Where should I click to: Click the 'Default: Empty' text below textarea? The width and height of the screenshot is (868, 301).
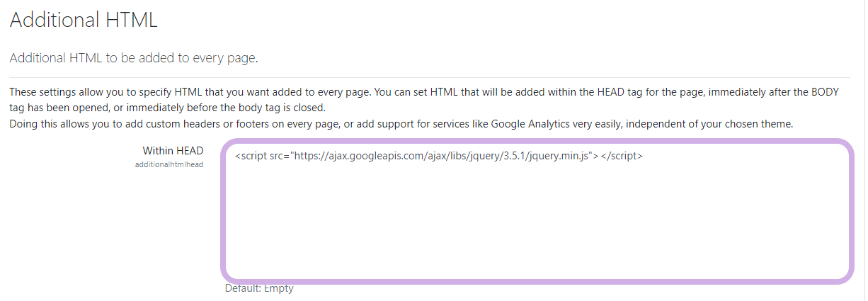point(259,288)
